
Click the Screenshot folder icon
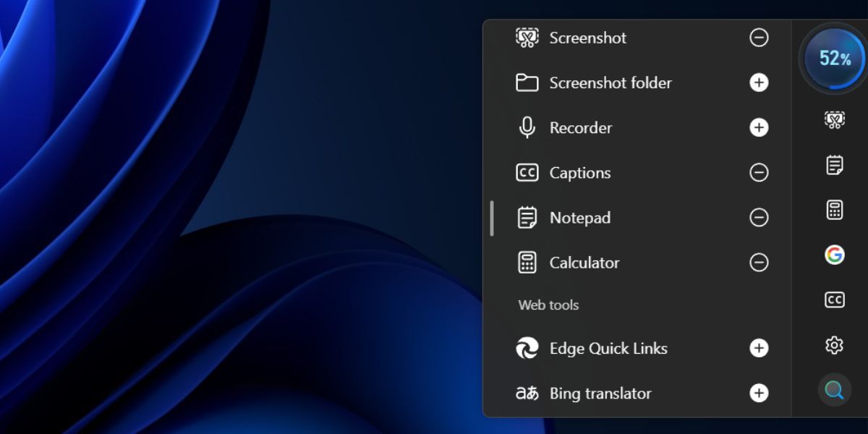pyautogui.click(x=526, y=82)
